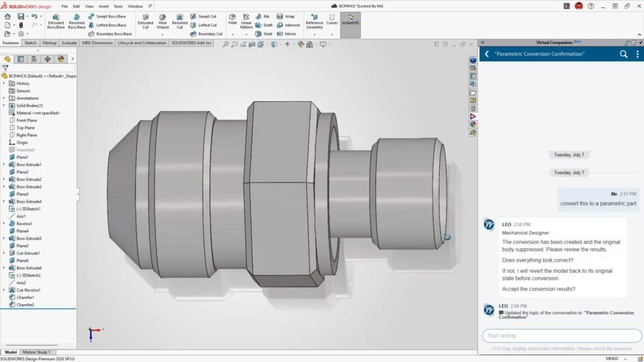
Task: Select the Revolved Cut tool
Action: click(x=179, y=21)
